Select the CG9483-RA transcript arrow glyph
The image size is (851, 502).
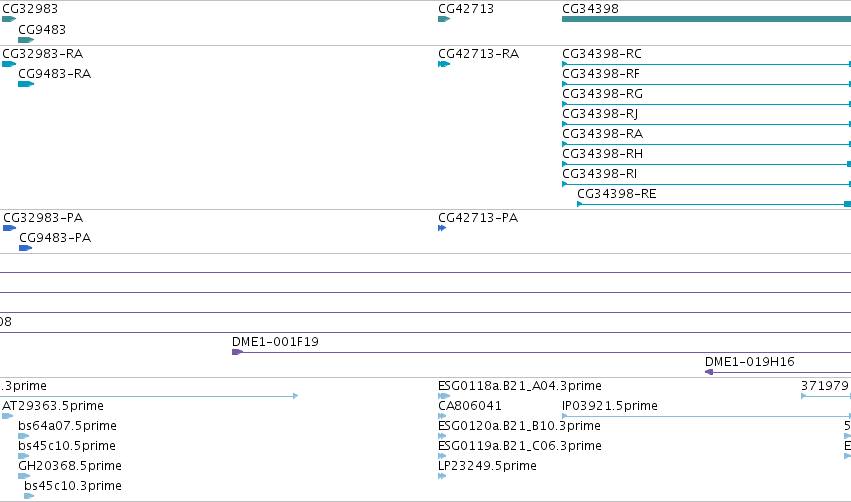pyautogui.click(x=26, y=84)
